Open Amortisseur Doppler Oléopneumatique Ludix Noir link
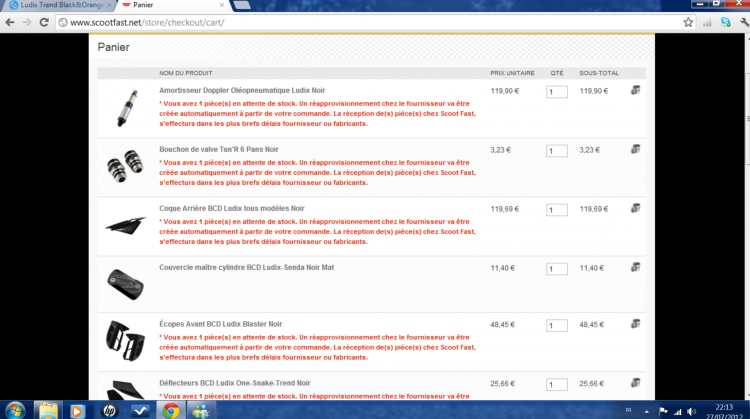Screen dimensions: 750x419 click(x=242, y=90)
